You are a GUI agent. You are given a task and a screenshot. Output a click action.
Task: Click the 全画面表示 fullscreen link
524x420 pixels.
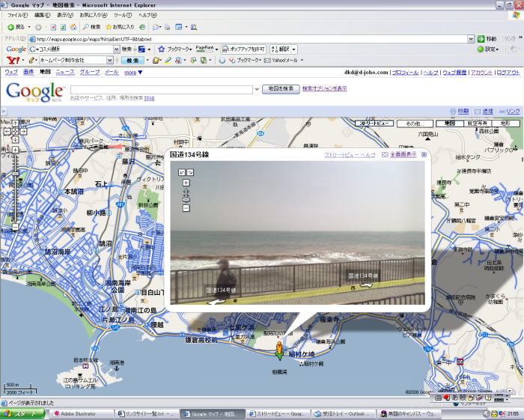pyautogui.click(x=403, y=155)
